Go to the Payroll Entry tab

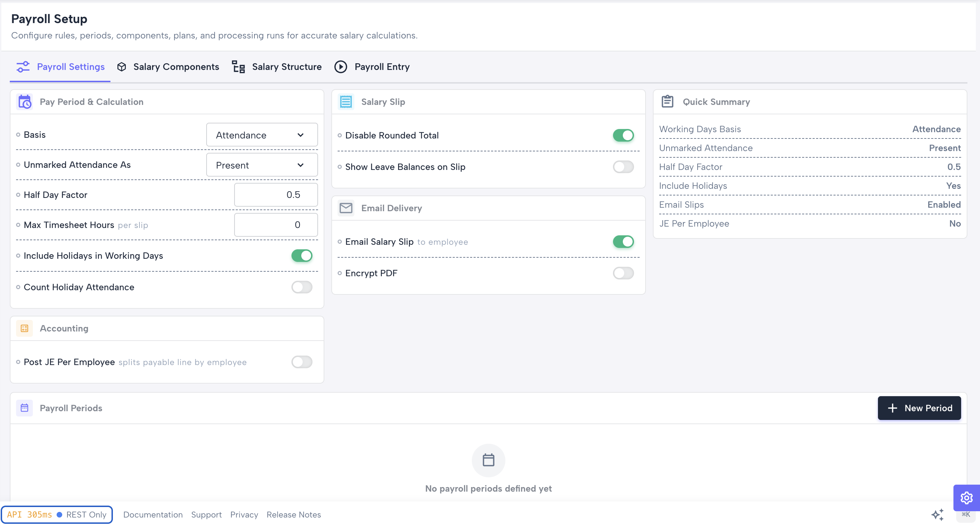pos(372,67)
